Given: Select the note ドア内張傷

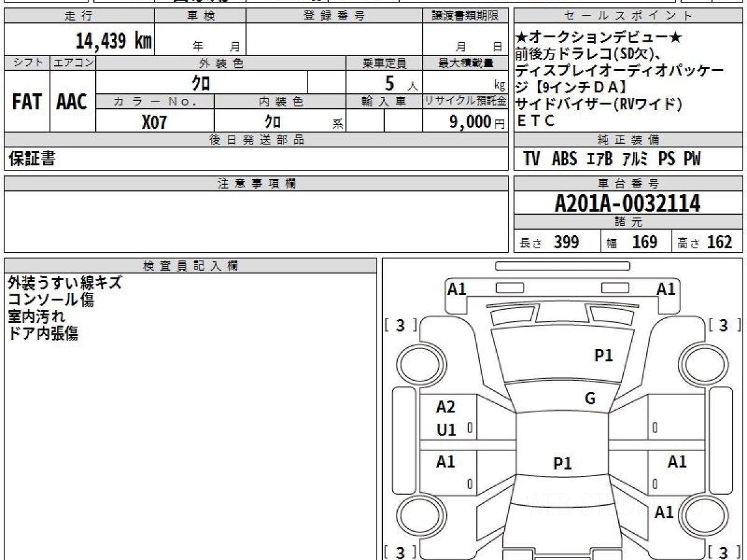Looking at the screenshot, I should pos(43,334).
